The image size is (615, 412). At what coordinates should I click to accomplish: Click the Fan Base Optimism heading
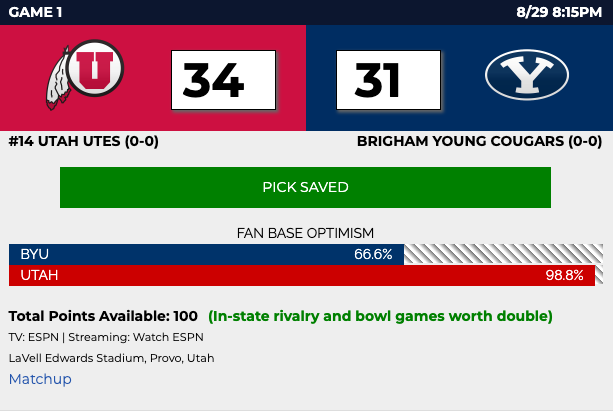[x=306, y=233]
